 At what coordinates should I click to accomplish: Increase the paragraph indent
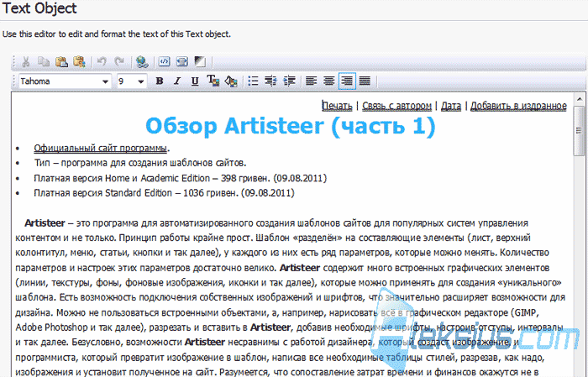(x=289, y=81)
